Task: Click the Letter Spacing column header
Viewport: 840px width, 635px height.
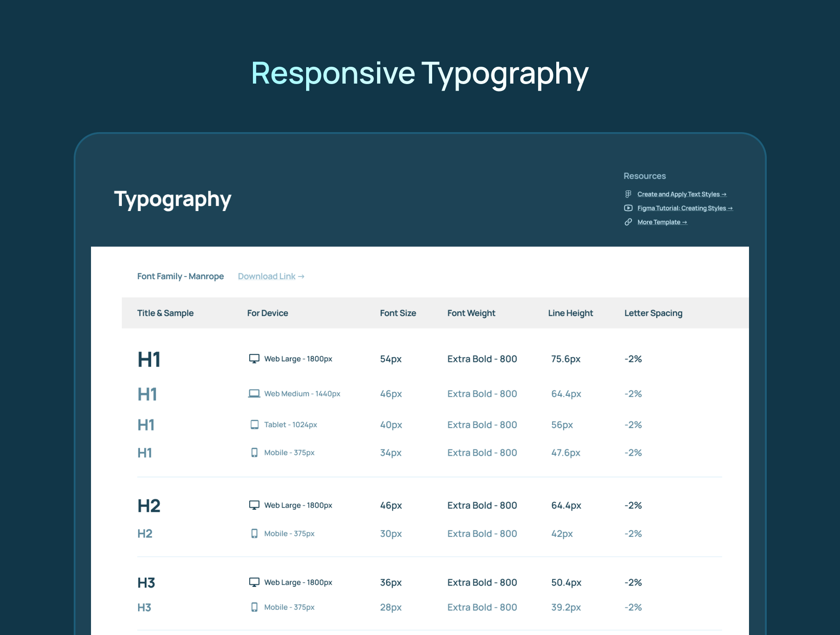Action: pos(653,313)
